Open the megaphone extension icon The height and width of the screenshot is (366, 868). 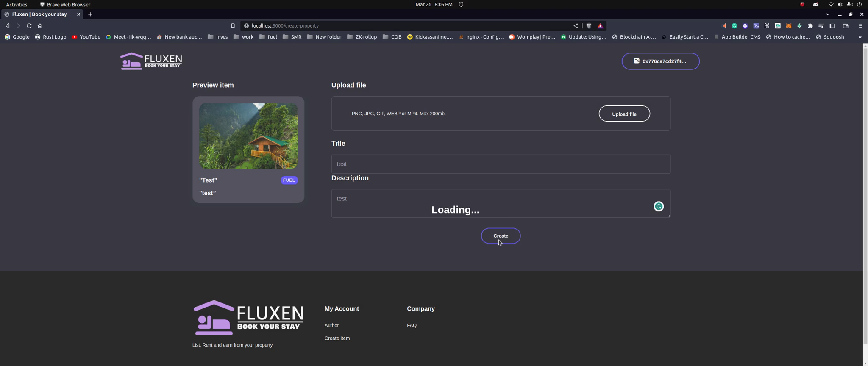723,26
